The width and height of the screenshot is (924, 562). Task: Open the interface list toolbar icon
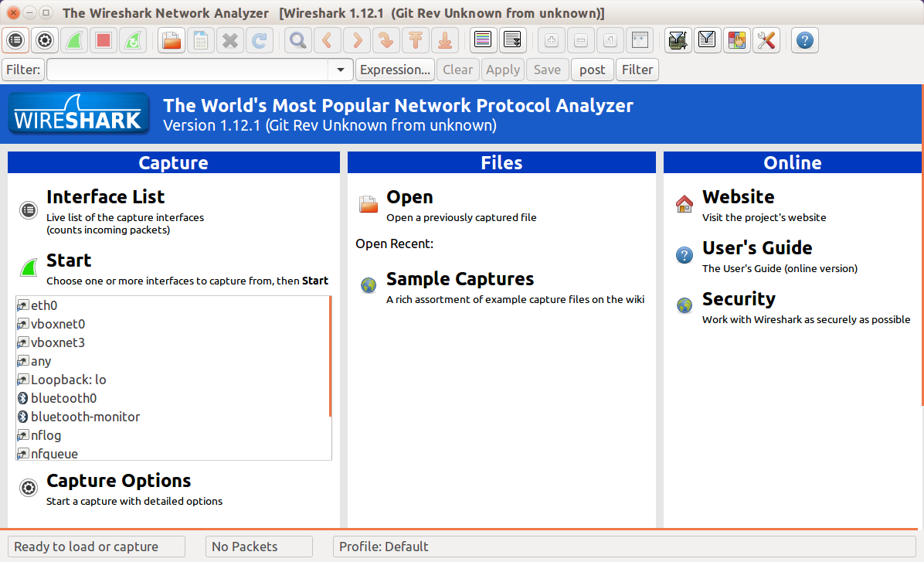click(15, 40)
